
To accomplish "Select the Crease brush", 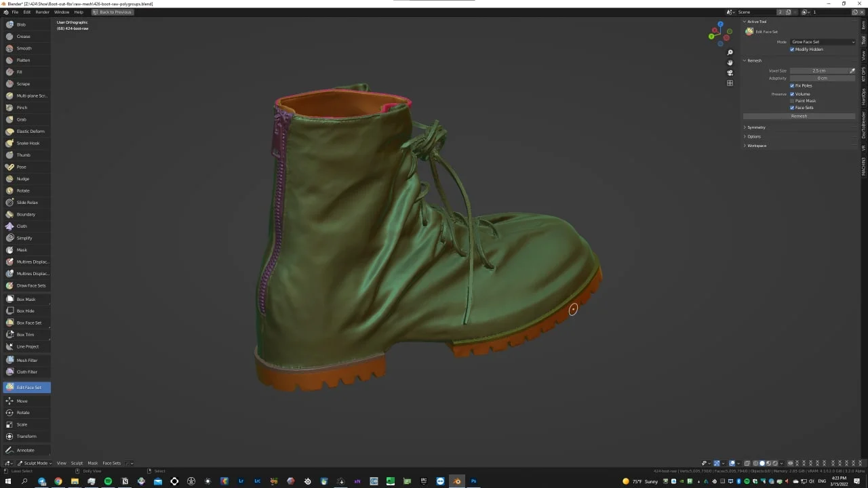I will pyautogui.click(x=26, y=37).
